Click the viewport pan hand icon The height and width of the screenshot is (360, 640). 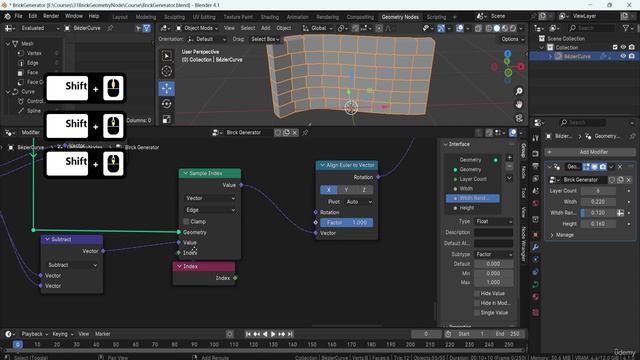coord(519,105)
